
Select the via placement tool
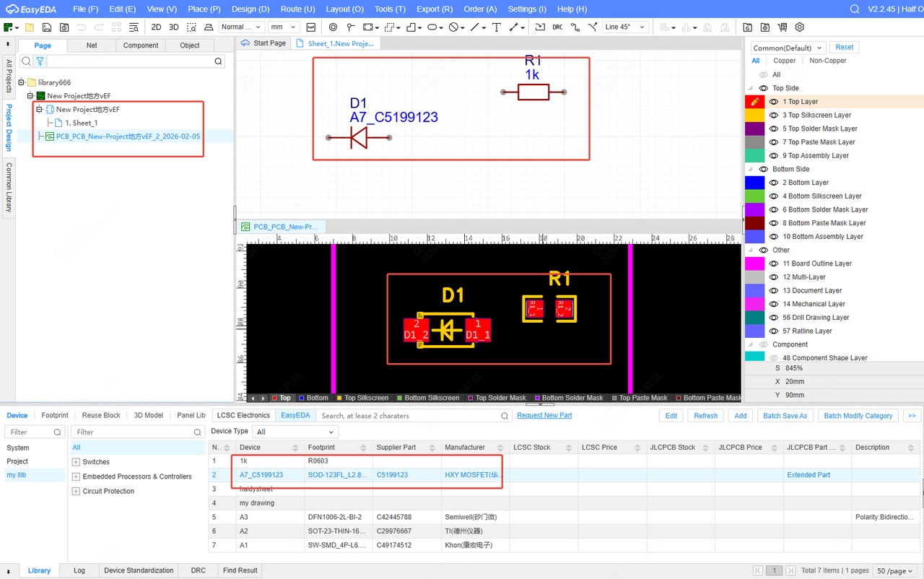click(333, 27)
